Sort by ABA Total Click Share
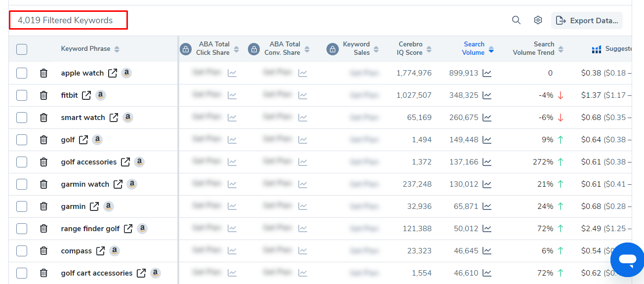The height and width of the screenshot is (284, 644). coord(236,49)
